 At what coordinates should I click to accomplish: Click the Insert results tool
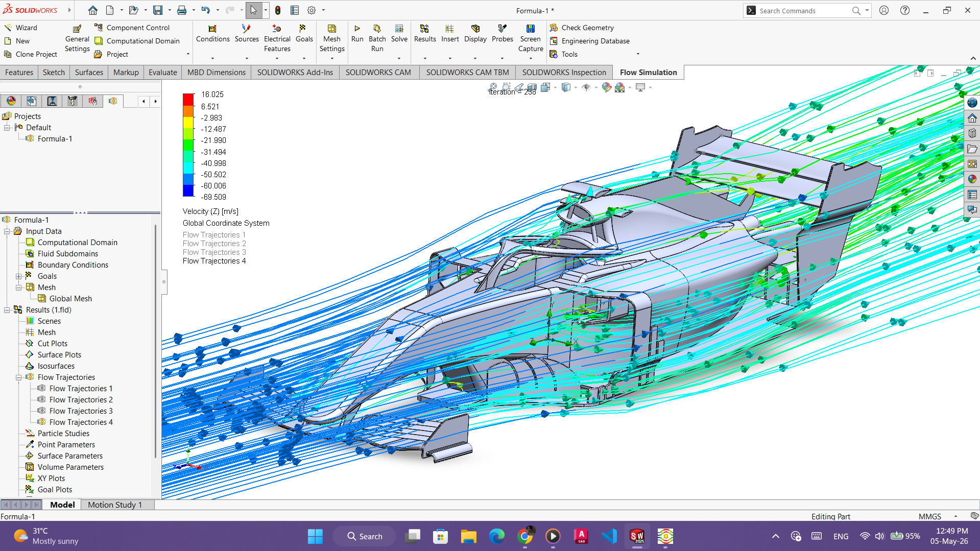[450, 34]
